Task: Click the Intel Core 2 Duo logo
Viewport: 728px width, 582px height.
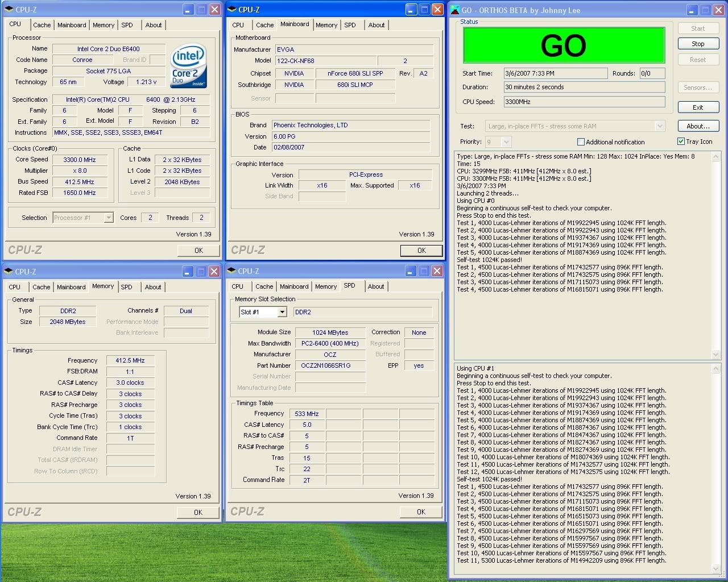Action: [189, 66]
